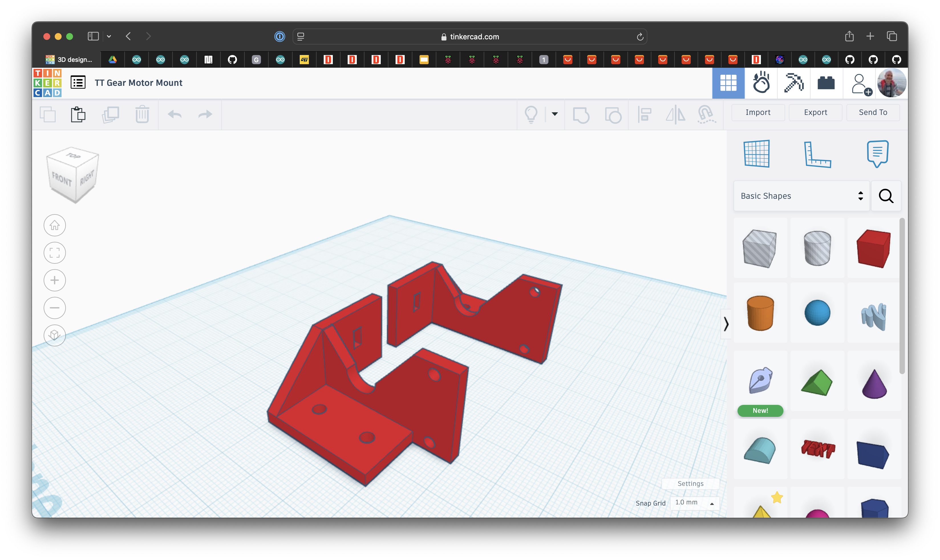Click the Safari back arrow
The height and width of the screenshot is (560, 940).
[x=128, y=36]
